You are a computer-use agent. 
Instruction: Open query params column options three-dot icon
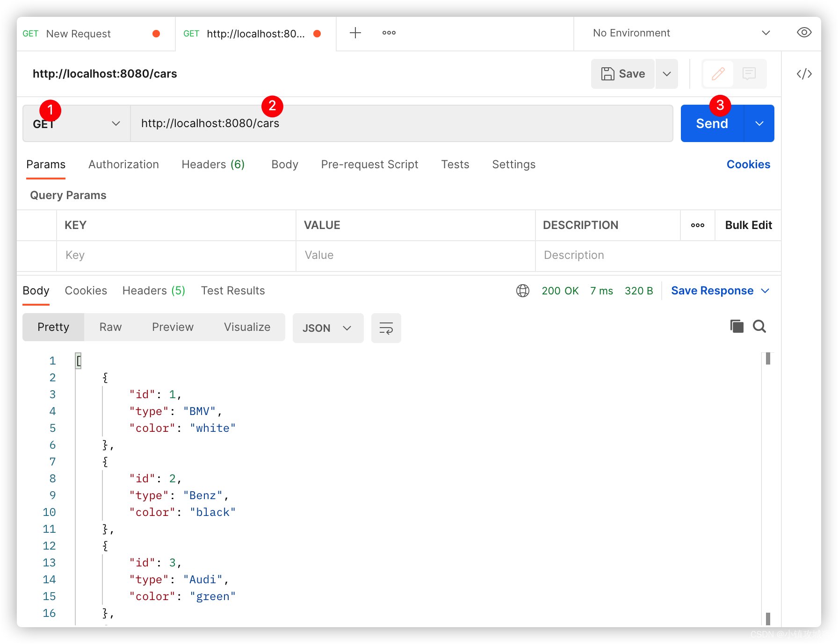[698, 225]
